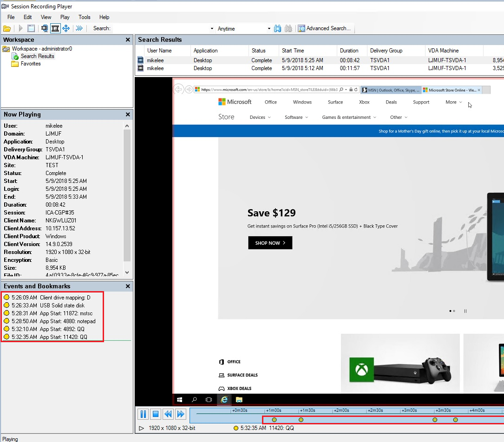Viewport: 504px width, 442px height.
Task: Select the four-arrow pan icon in toolbar
Action: pos(66,29)
